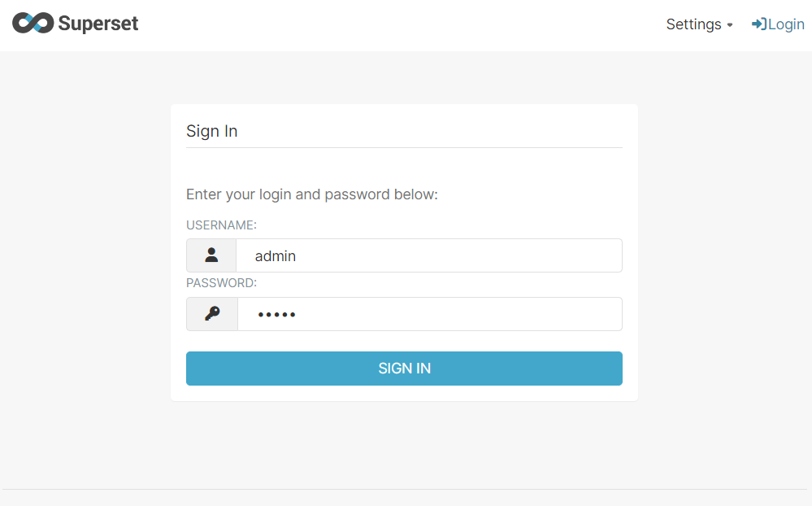Click Login in the navigation bar

[779, 24]
